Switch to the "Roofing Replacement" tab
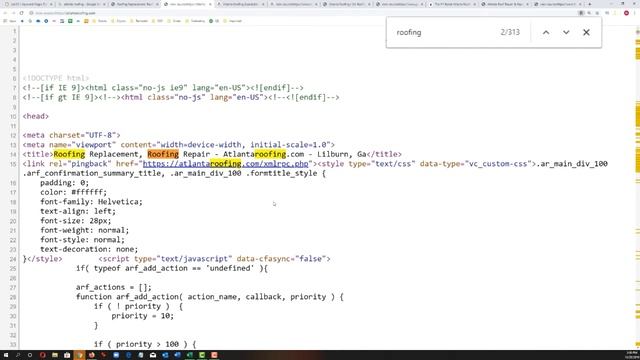This screenshot has height=360, width=640. [x=134, y=4]
